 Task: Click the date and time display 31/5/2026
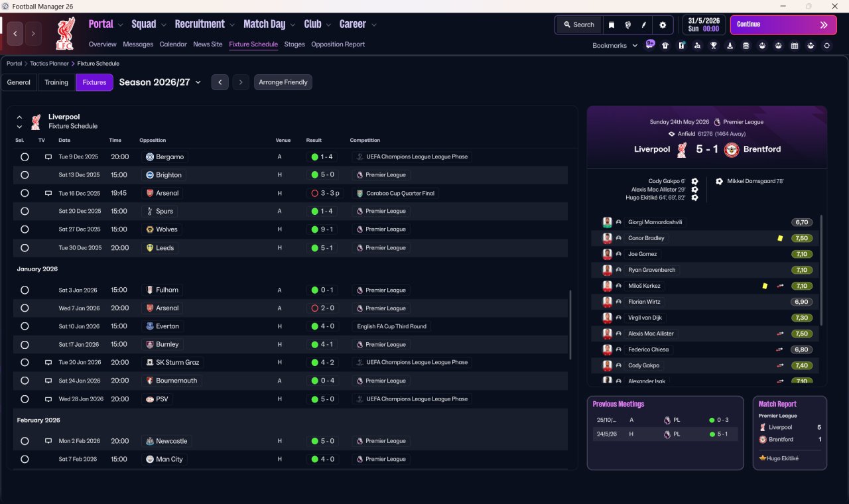[704, 25]
